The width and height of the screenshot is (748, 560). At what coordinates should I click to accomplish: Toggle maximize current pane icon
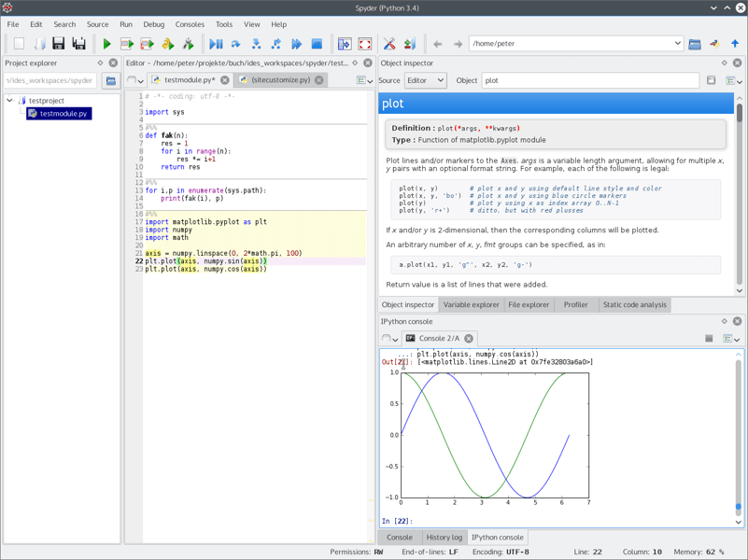pos(345,44)
